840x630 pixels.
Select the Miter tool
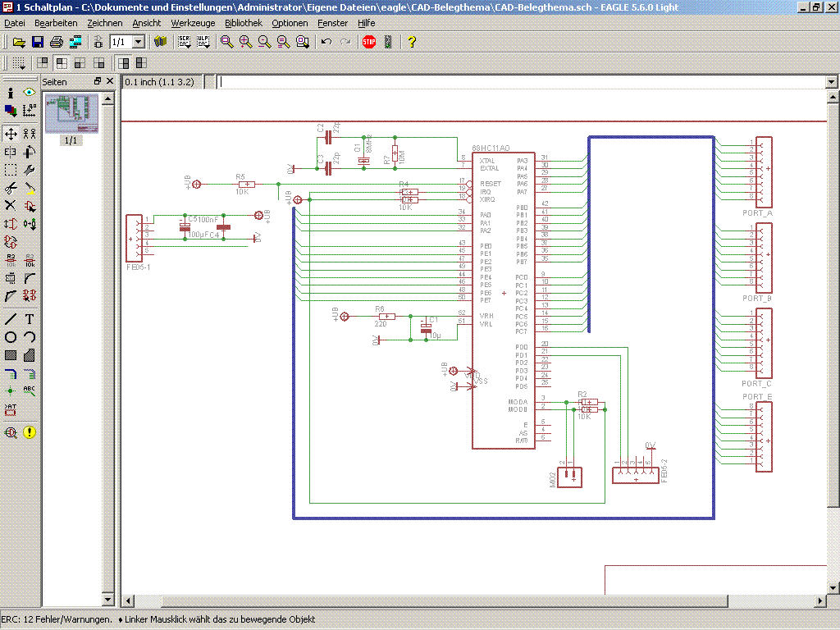coord(30,278)
